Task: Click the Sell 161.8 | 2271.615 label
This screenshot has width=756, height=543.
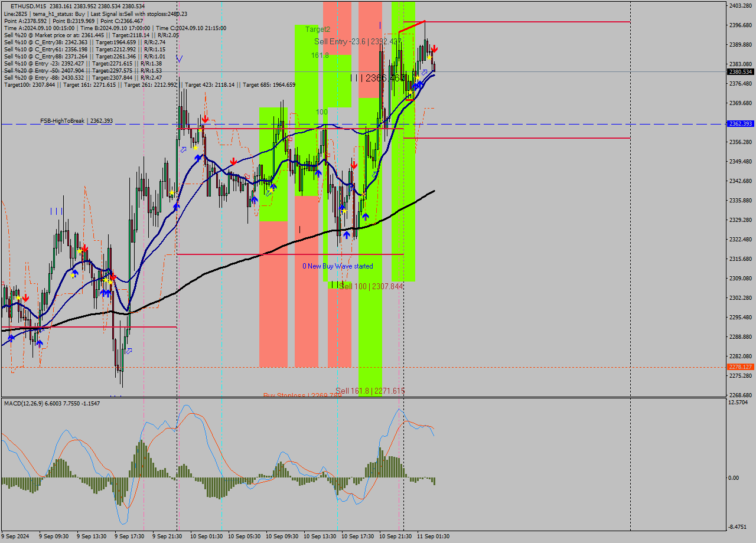Action: 370,391
